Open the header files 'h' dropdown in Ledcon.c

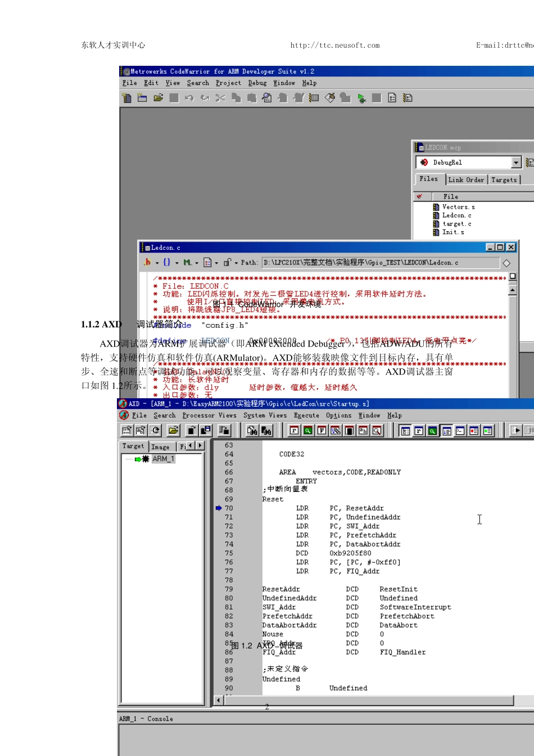tap(150, 262)
